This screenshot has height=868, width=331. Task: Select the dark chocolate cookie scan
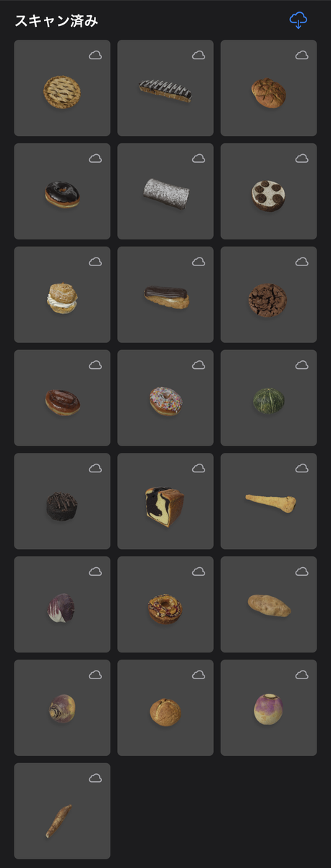coord(269,295)
